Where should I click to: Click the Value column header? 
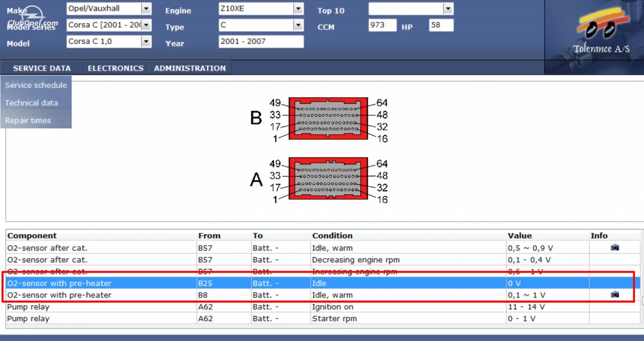520,236
